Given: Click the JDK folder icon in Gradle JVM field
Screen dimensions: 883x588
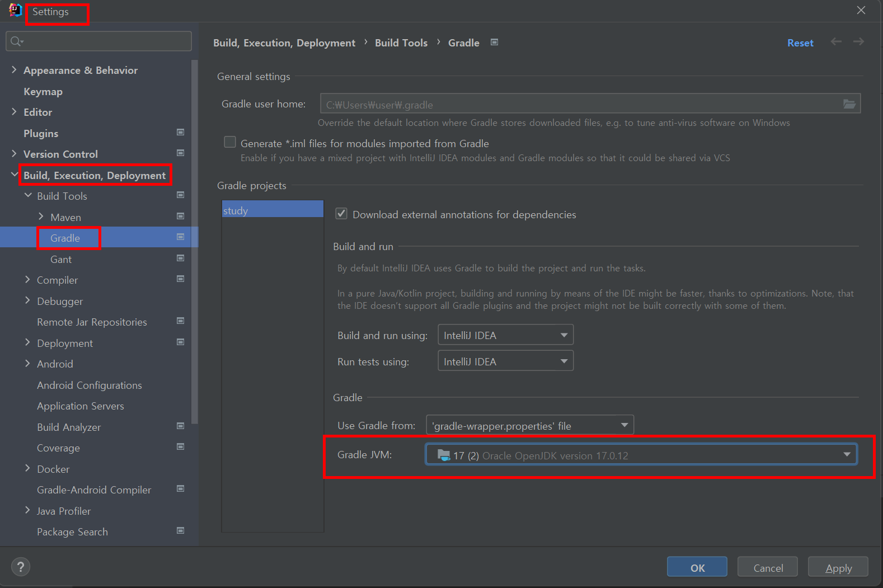Looking at the screenshot, I should coord(444,455).
